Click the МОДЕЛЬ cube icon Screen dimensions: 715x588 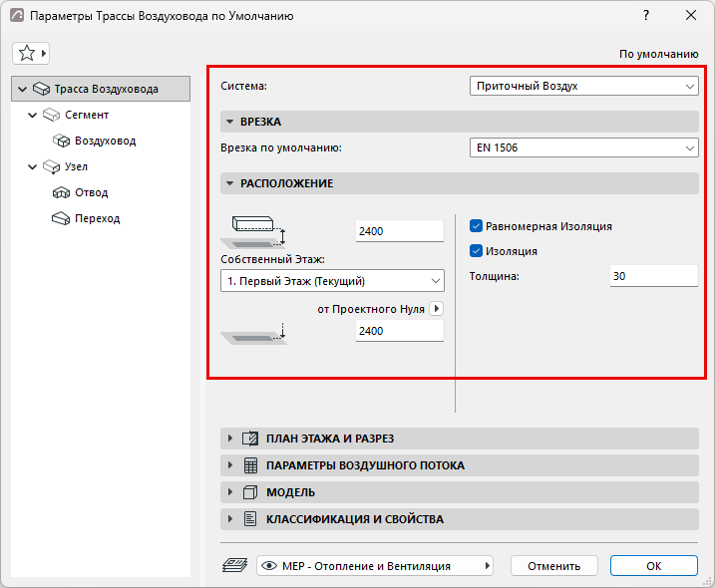coord(250,492)
